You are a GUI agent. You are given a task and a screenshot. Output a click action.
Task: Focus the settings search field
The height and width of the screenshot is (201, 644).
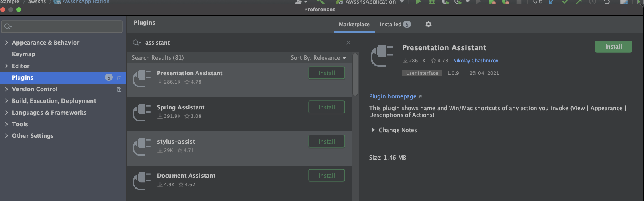pyautogui.click(x=62, y=27)
